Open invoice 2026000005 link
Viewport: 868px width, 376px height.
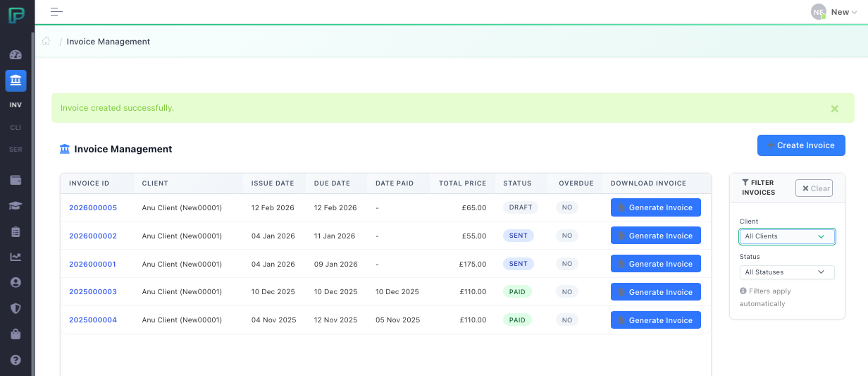(93, 208)
